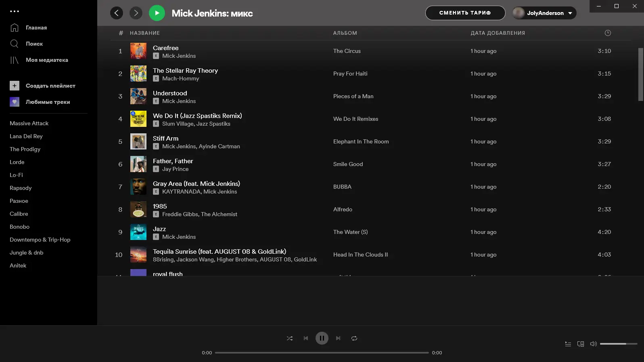Open the album Pray For Haiti
644x362 pixels.
[x=350, y=74]
